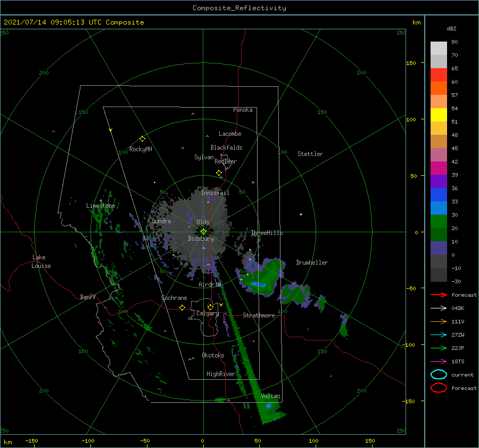The height and width of the screenshot is (448, 479).
Task: Click the Banff town label
Action: coord(88,297)
